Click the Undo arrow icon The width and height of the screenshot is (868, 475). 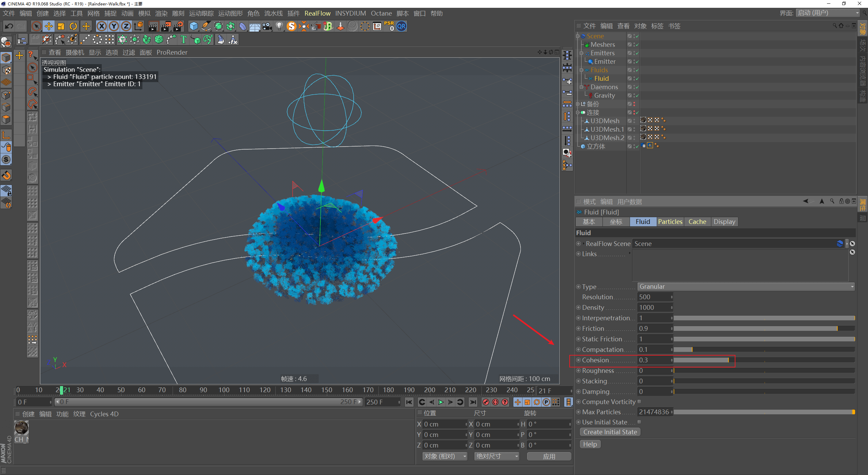coord(9,26)
